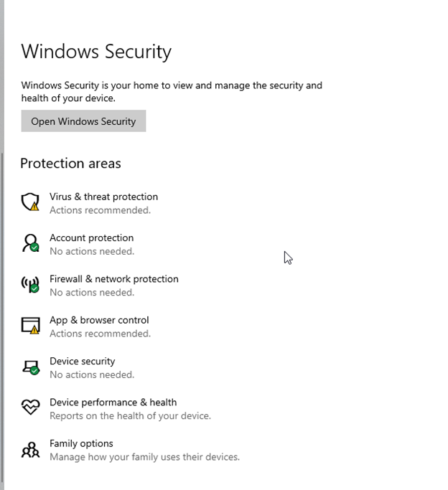Click the Firewall & network antenna icon
This screenshot has height=490, width=448.
[x=30, y=284]
